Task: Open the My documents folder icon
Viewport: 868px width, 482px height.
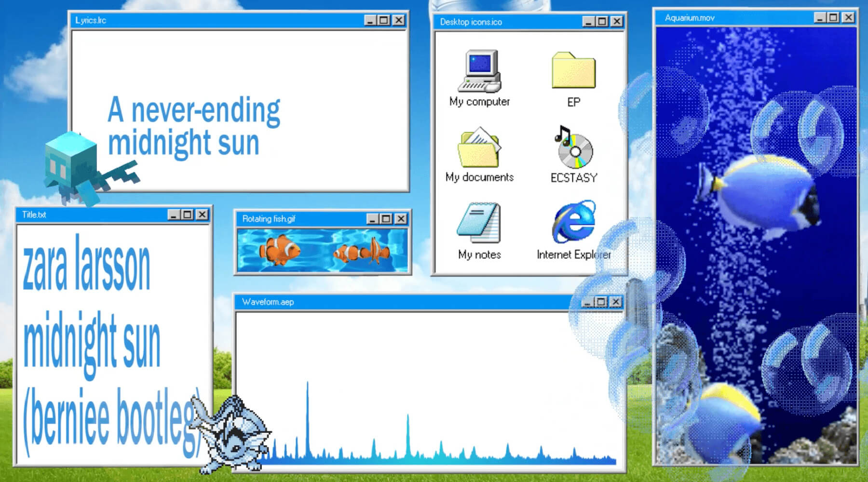Action: coord(479,147)
